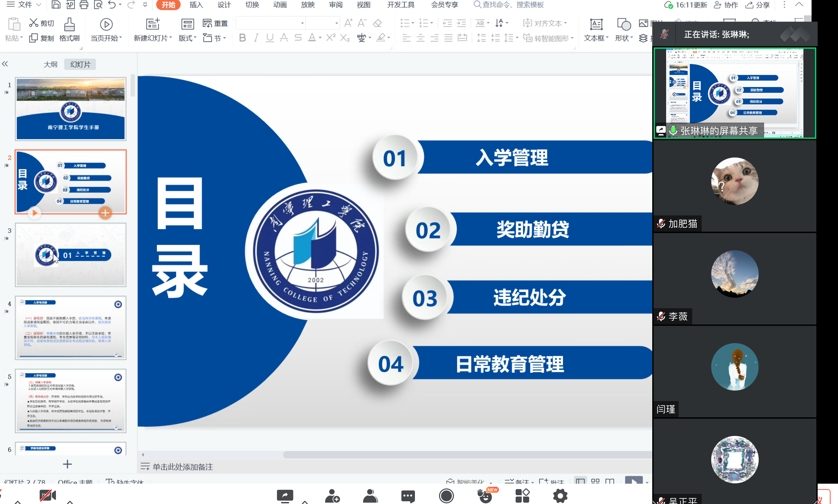Click the Share (分享) button

click(758, 5)
